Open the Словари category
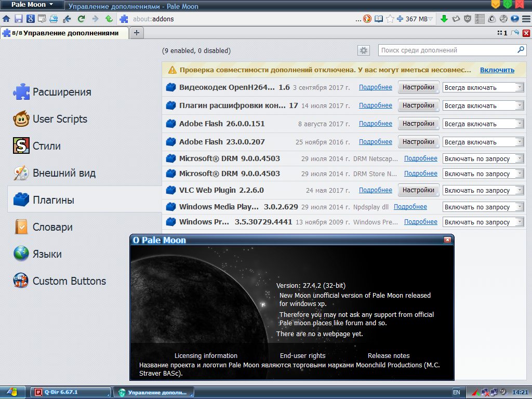This screenshot has width=532, height=399. coord(85,227)
